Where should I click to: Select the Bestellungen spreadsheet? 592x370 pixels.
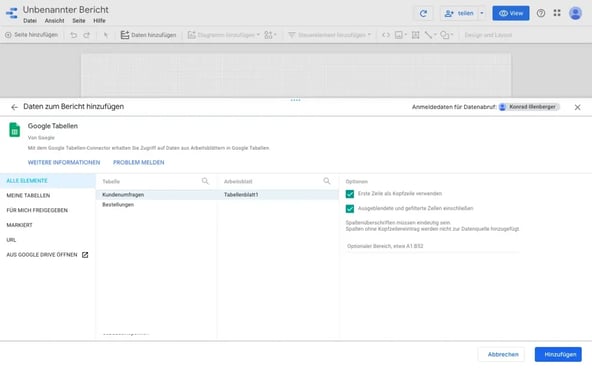[156, 205]
